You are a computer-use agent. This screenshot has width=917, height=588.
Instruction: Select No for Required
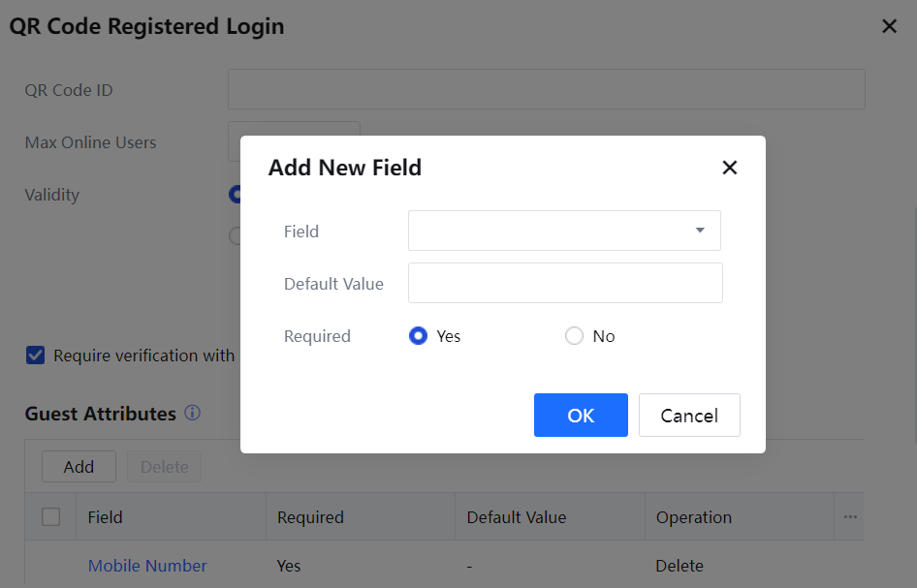tap(575, 336)
